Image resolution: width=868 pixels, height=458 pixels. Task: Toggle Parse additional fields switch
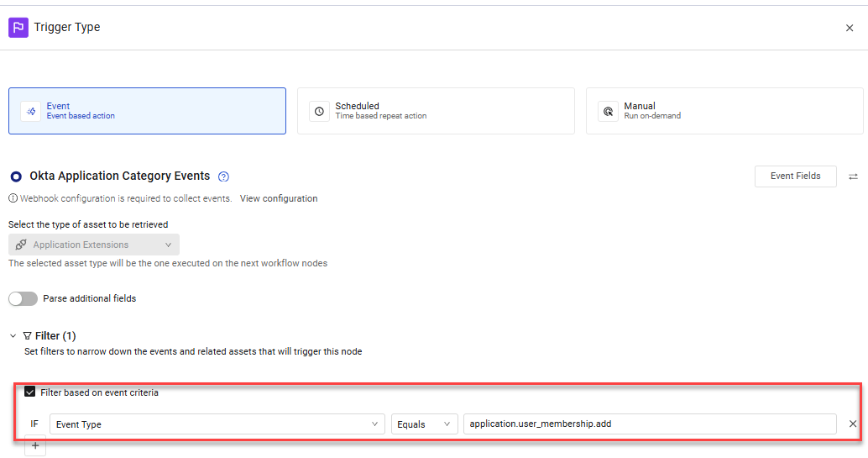(23, 298)
